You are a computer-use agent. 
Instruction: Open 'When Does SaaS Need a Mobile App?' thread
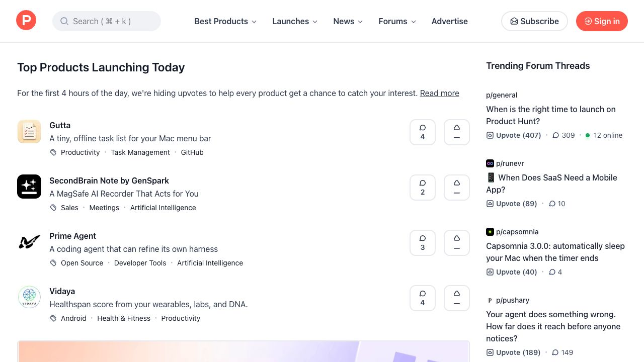[x=551, y=184]
